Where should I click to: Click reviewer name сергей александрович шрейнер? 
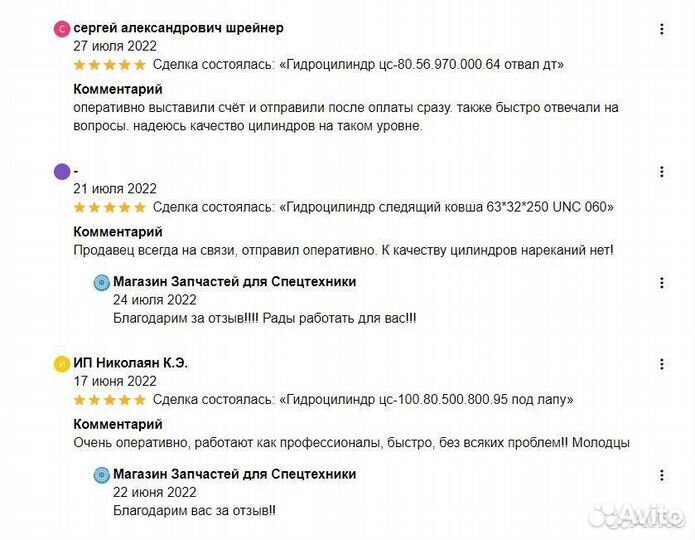178,28
